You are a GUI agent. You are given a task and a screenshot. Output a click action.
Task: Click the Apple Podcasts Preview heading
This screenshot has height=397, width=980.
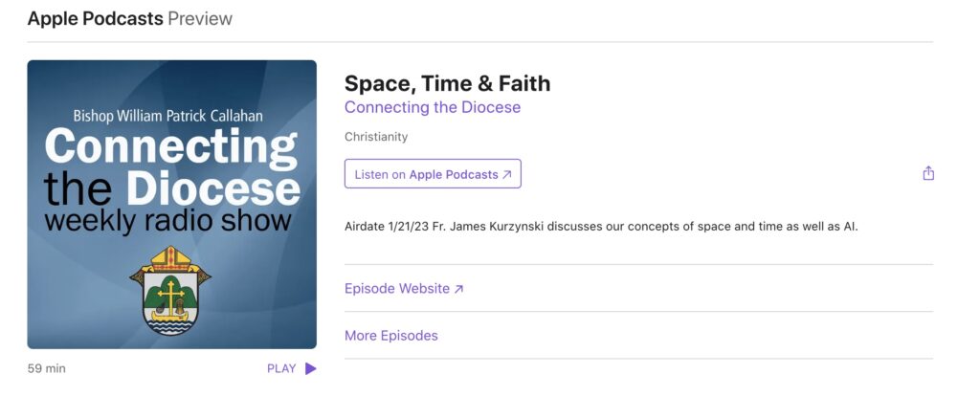130,19
